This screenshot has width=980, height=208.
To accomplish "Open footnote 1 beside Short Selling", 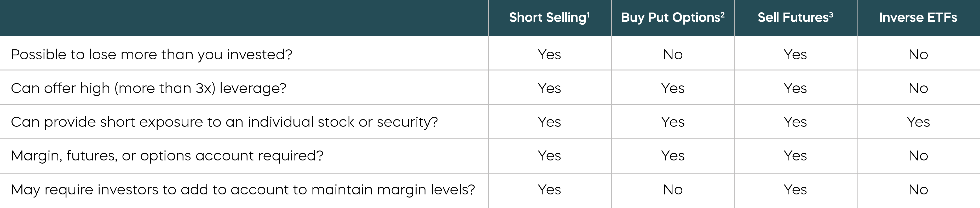I will coord(588,14).
